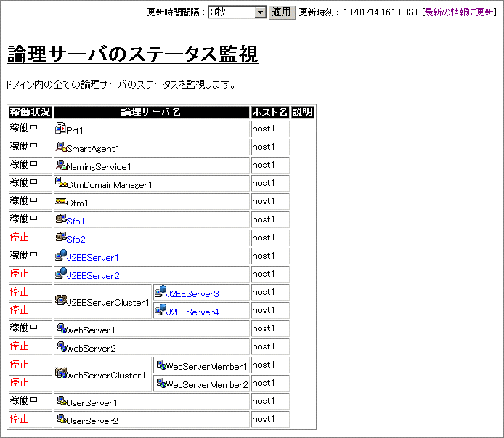The width and height of the screenshot is (504, 438).
Task: Click the ホスト名 column header
Action: tap(270, 113)
